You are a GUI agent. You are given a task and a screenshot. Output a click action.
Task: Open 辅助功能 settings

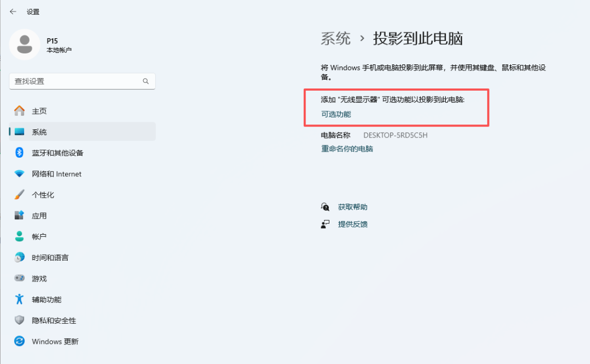tap(82, 300)
